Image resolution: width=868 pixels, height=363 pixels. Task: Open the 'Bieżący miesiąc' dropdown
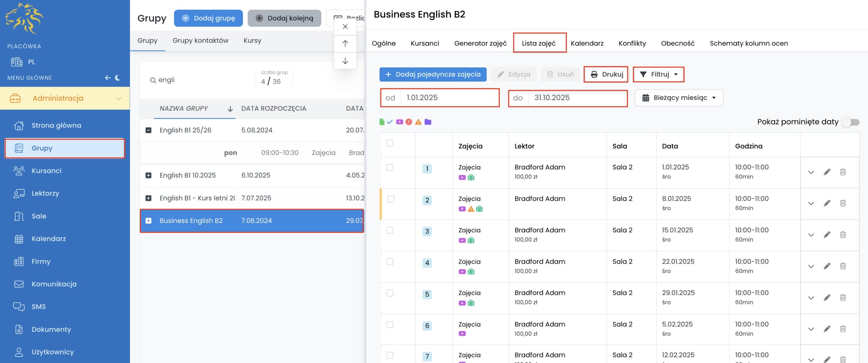pyautogui.click(x=679, y=98)
